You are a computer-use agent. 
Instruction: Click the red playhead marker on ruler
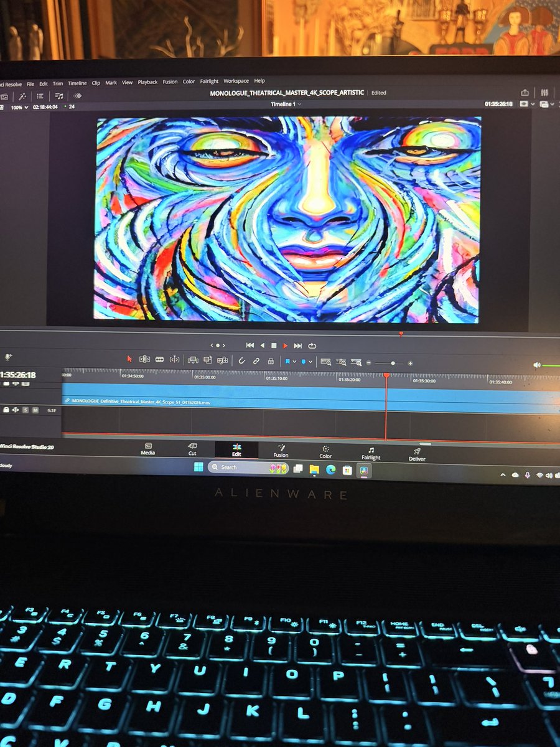coord(386,375)
